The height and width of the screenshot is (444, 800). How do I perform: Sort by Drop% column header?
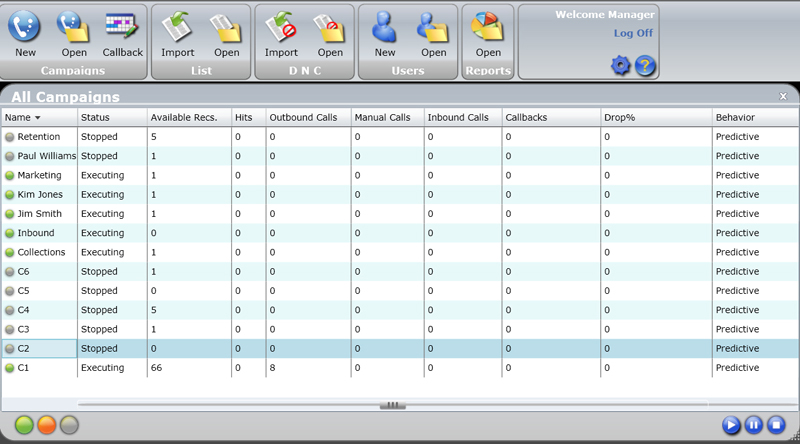click(x=656, y=117)
